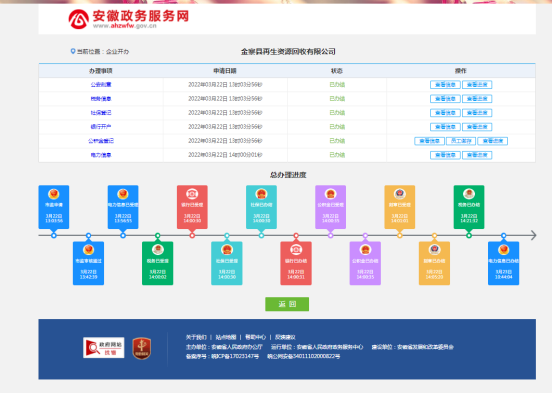
Task: Click the company name 金寨县再生资源回收有限公司
Action: pos(288,52)
